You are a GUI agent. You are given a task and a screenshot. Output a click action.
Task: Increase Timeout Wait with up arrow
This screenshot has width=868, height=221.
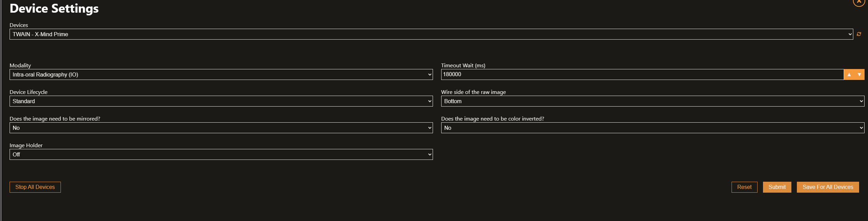coord(849,74)
